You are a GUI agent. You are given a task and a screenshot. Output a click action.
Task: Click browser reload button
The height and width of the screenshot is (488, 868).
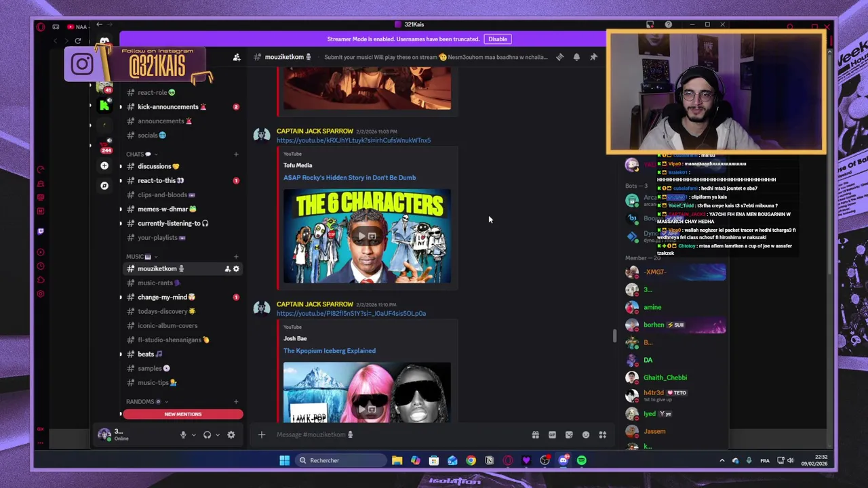(78, 41)
